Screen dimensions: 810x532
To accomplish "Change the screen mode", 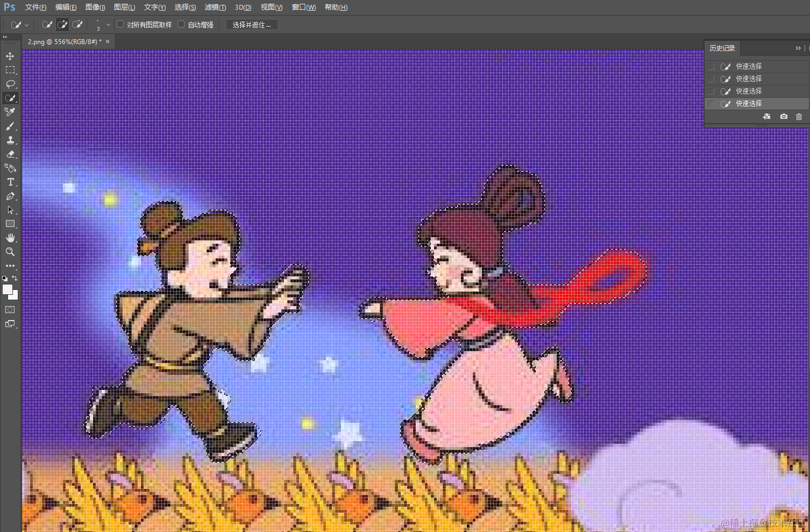I will [10, 324].
